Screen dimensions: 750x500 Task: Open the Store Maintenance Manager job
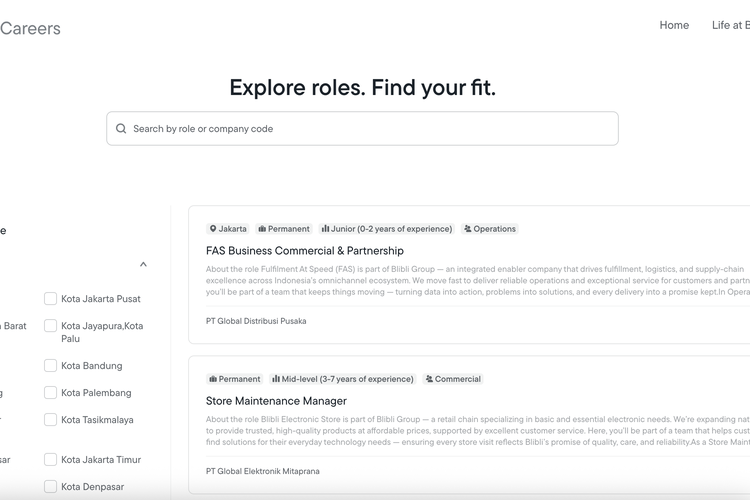click(276, 401)
